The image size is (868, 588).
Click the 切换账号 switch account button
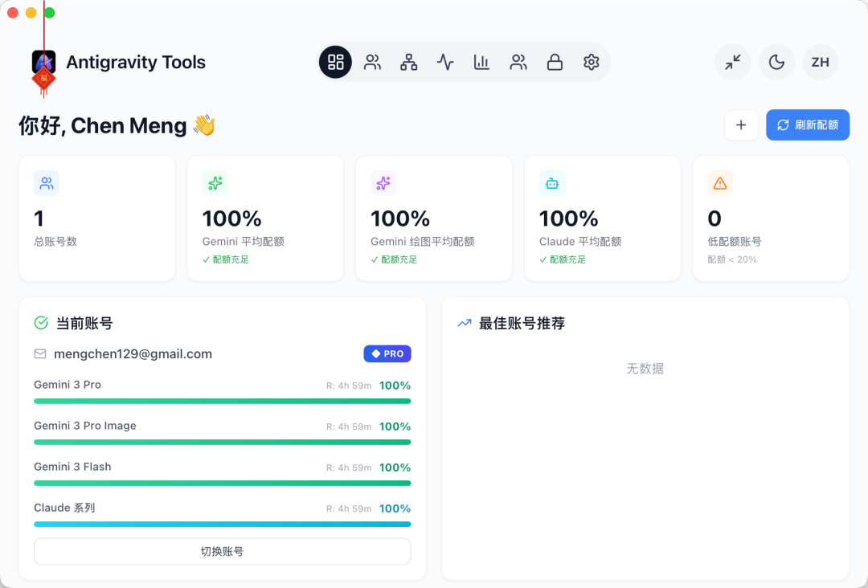point(222,552)
